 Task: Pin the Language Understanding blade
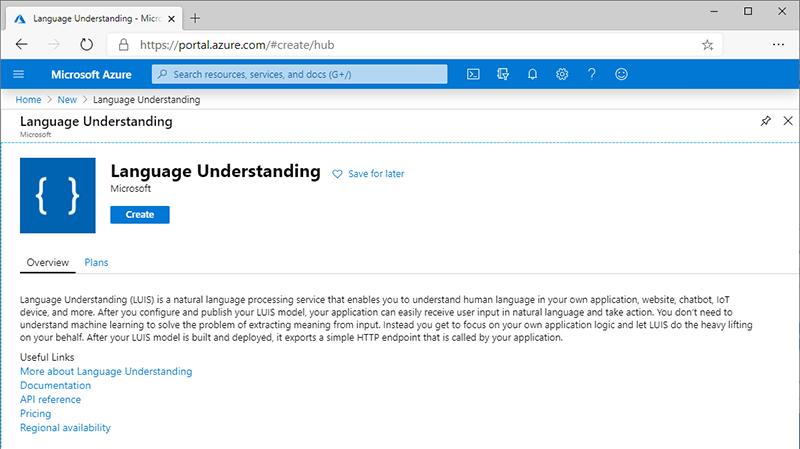[765, 121]
